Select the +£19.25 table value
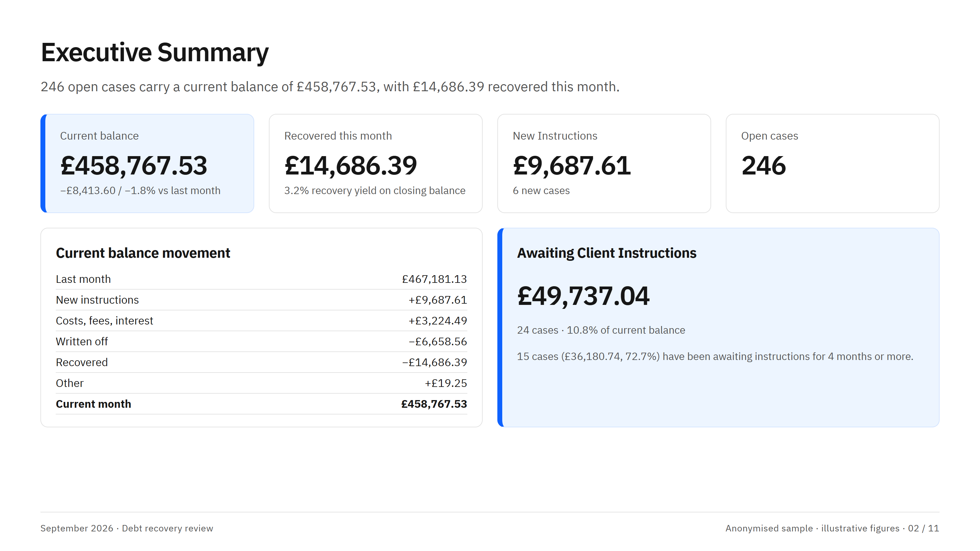Image resolution: width=980 pixels, height=551 pixels. (x=446, y=383)
